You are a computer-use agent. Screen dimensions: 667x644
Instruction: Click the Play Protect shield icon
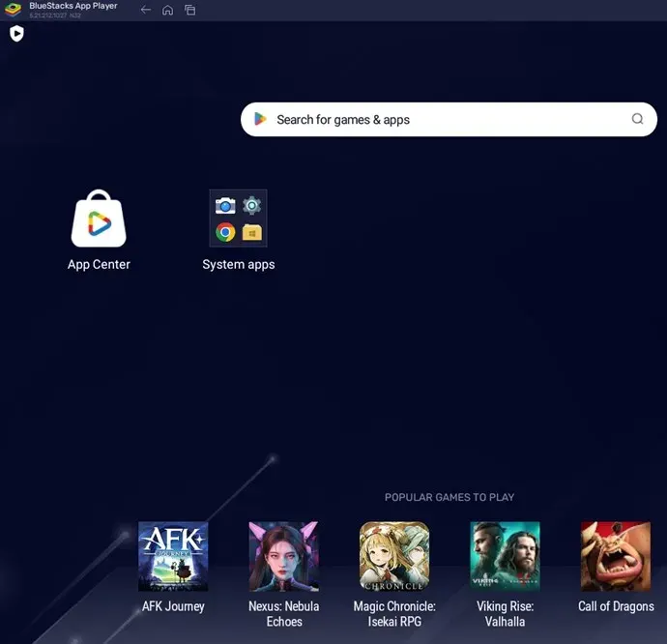16,33
